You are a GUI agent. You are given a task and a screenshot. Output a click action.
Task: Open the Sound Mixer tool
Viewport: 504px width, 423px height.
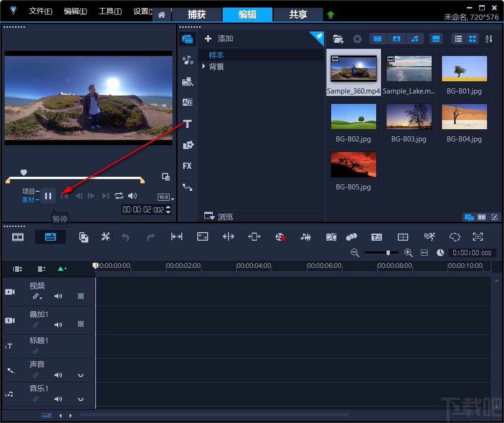306,237
